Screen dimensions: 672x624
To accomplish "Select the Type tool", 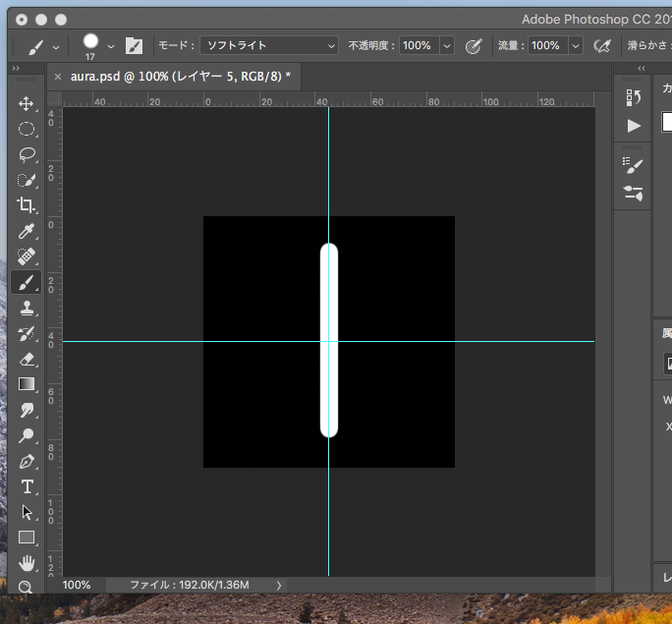I will point(27,486).
